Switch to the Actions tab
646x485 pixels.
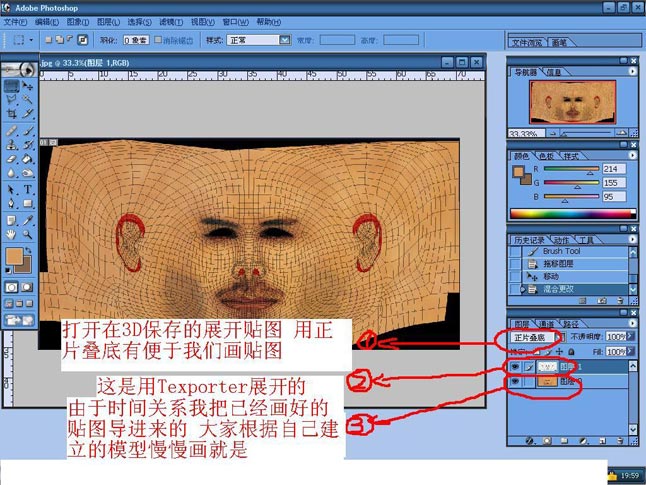pos(562,240)
